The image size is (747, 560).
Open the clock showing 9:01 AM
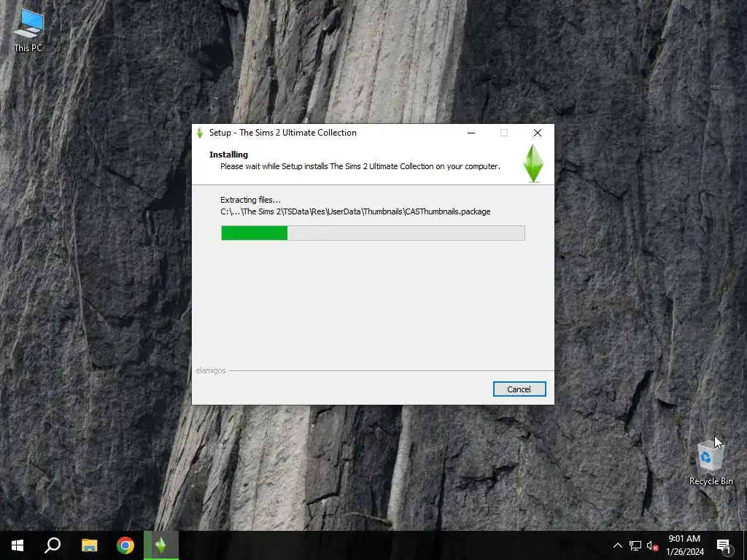click(684, 545)
